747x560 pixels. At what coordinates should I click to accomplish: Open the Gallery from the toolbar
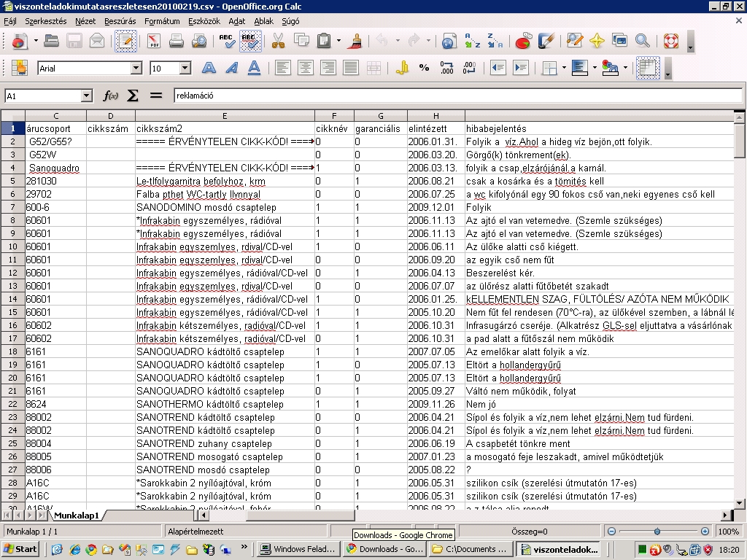coord(620,42)
